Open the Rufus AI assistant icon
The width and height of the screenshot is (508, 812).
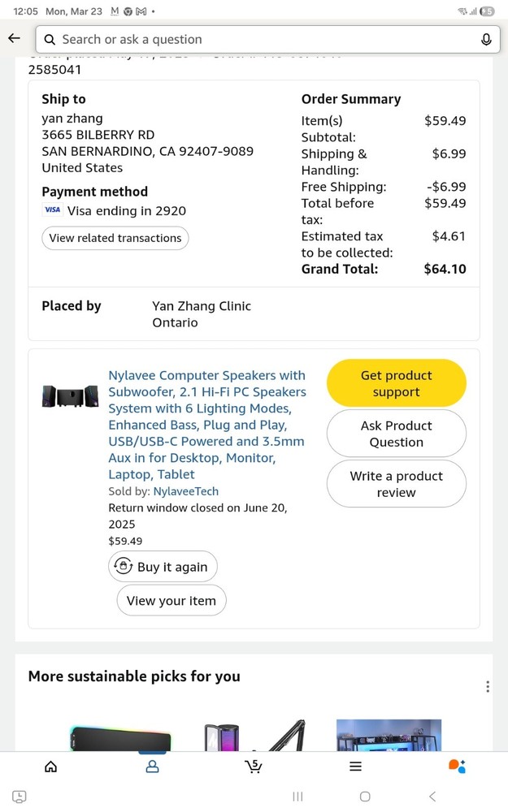pyautogui.click(x=456, y=766)
